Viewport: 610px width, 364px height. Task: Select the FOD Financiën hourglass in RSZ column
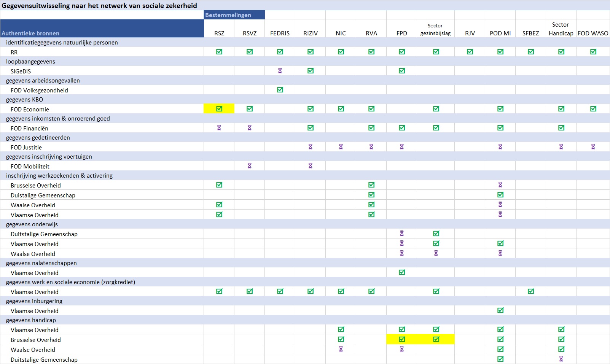[x=219, y=128]
